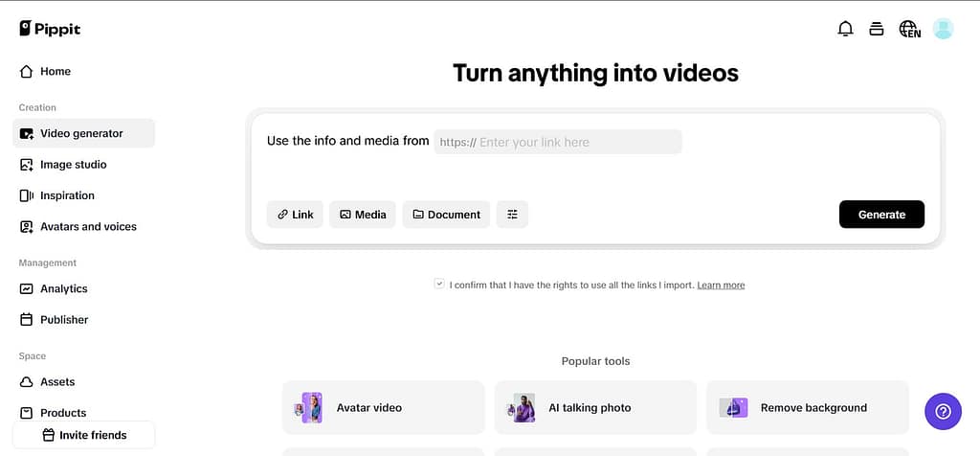The width and height of the screenshot is (980, 456).
Task: Click the Learn more link
Action: [x=721, y=285]
